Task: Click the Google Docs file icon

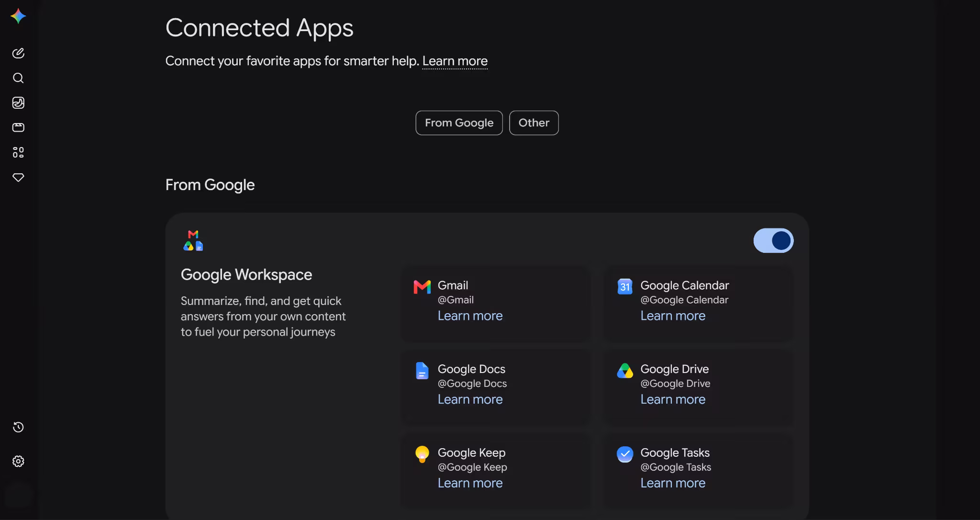Action: [422, 371]
